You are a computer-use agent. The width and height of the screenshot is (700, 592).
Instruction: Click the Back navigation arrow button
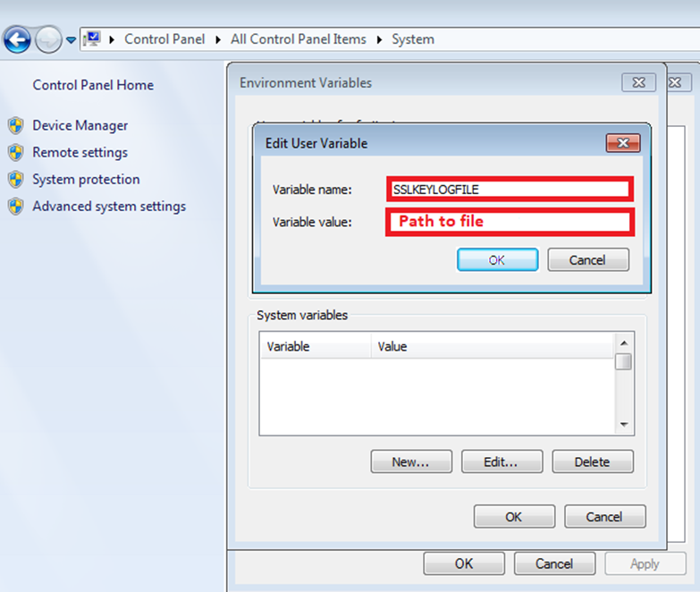click(17, 39)
